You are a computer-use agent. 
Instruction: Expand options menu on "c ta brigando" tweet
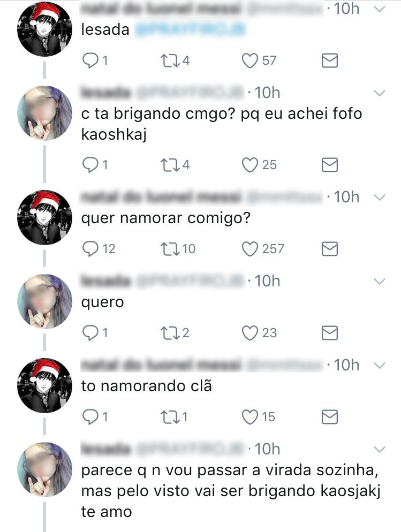click(x=379, y=93)
